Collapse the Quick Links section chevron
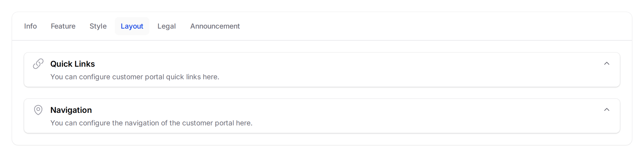The height and width of the screenshot is (157, 644). click(607, 63)
